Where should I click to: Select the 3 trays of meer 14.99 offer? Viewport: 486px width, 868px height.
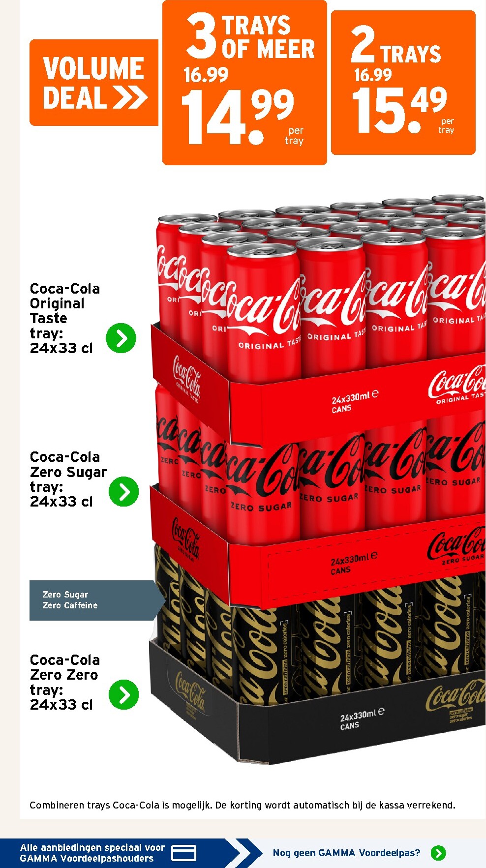click(x=245, y=82)
